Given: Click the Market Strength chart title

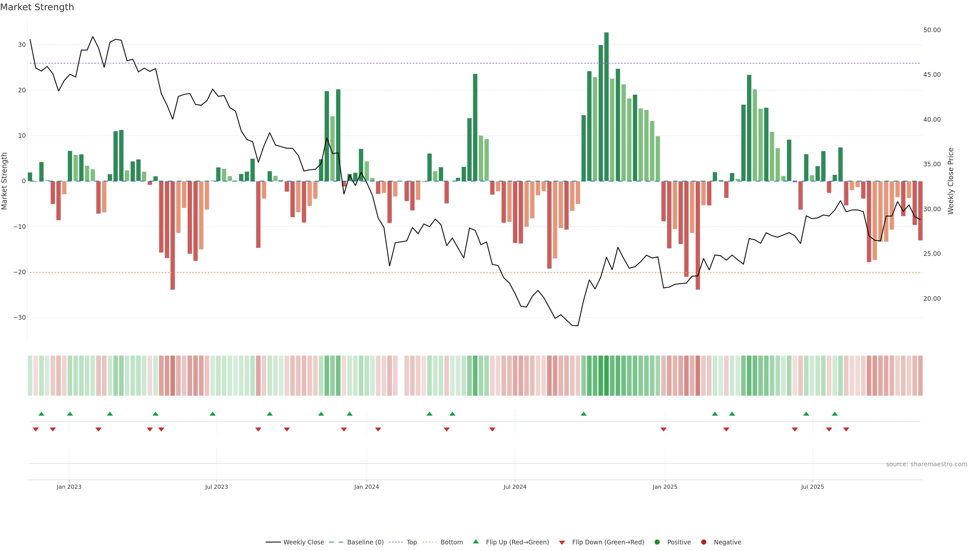Looking at the screenshot, I should (37, 7).
